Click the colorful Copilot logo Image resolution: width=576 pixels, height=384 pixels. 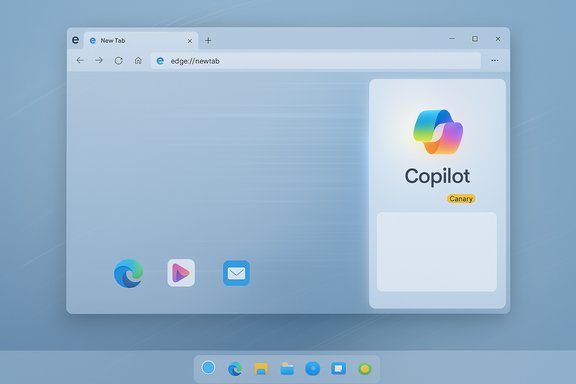(x=438, y=132)
